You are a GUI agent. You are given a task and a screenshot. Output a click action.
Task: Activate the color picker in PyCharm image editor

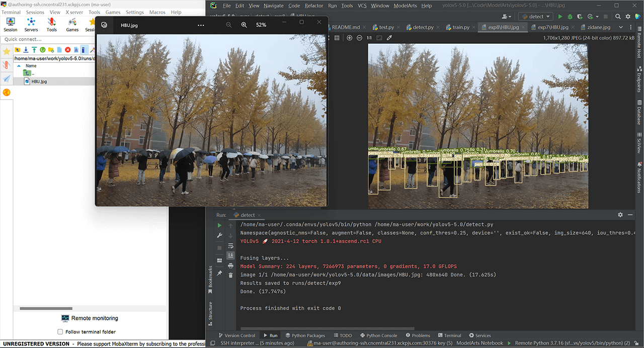389,38
